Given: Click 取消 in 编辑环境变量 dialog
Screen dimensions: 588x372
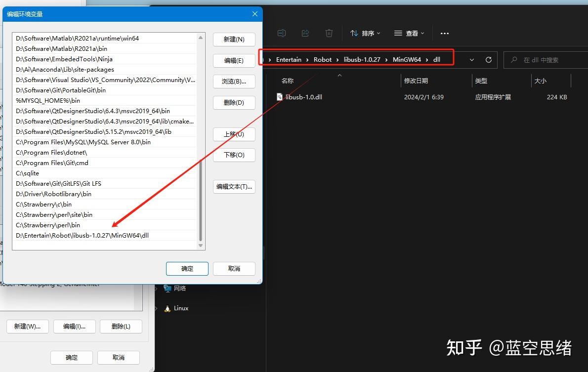Looking at the screenshot, I should pyautogui.click(x=234, y=268).
